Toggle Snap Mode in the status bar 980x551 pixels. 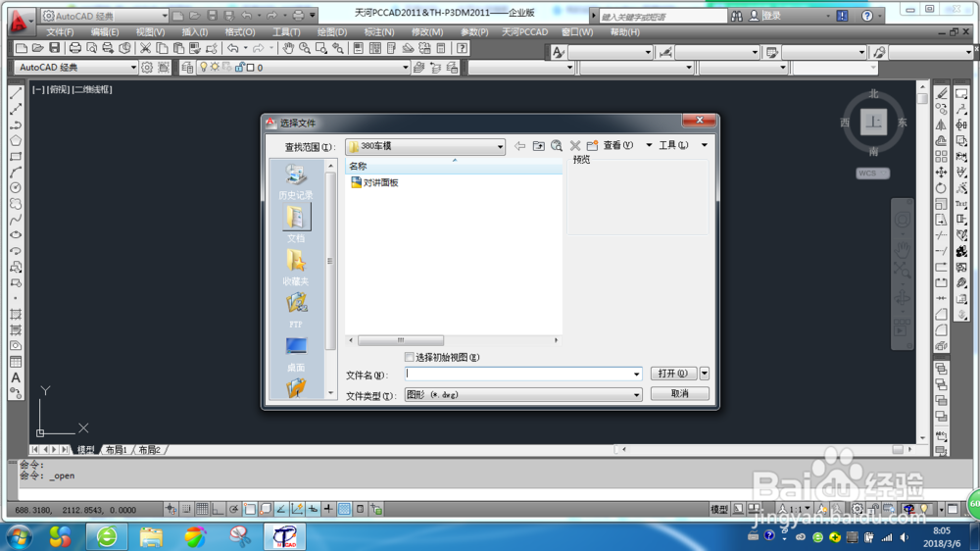pyautogui.click(x=186, y=509)
